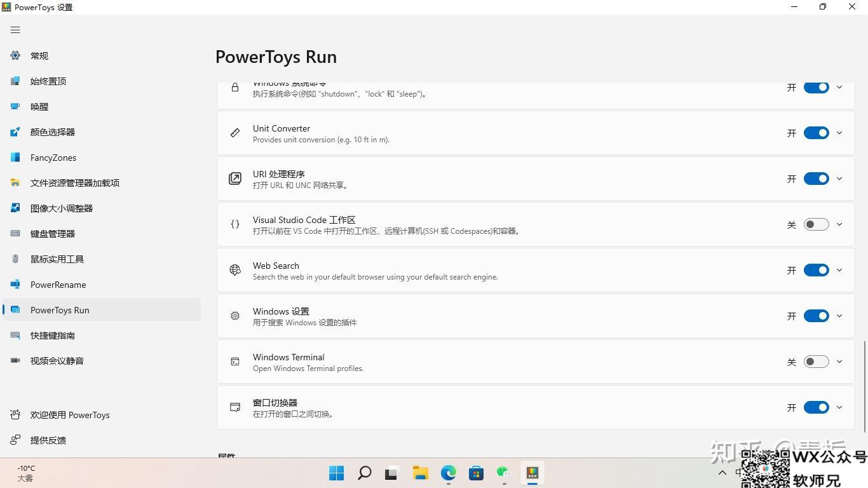The image size is (868, 488).
Task: Expand Visual Studio Code 工作区 chevron
Action: 839,224
